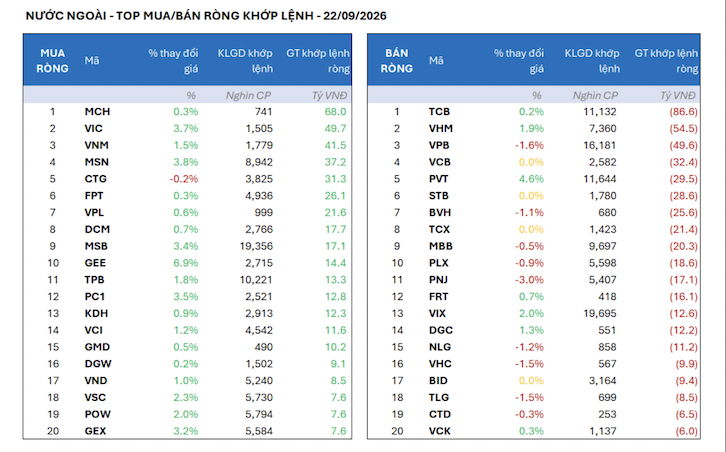Click stock code VPB
The height and width of the screenshot is (452, 726).
[x=439, y=145]
